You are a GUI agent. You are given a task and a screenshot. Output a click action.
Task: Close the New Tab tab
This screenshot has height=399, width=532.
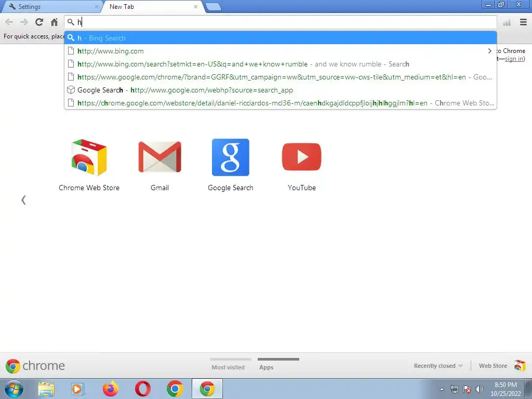tap(196, 6)
